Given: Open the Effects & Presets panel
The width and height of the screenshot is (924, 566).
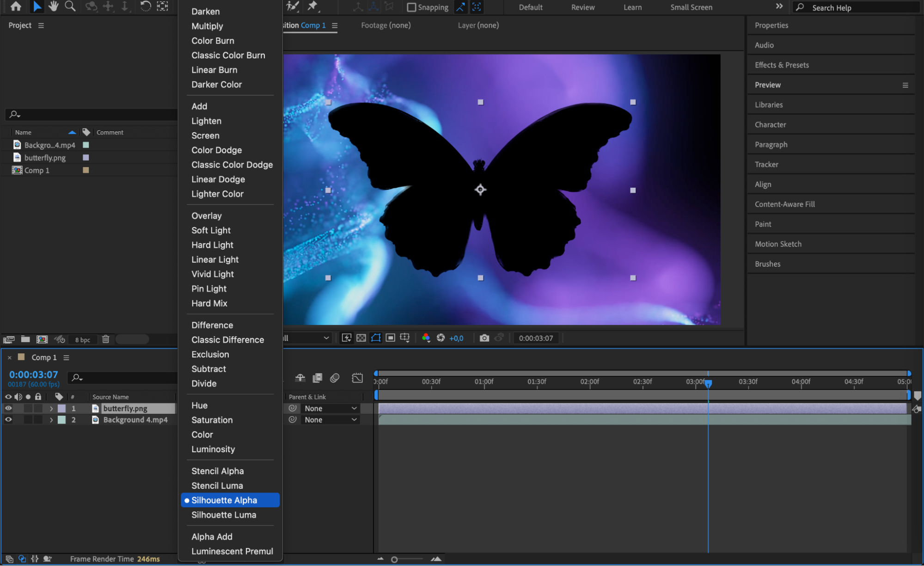Looking at the screenshot, I should click(x=782, y=65).
